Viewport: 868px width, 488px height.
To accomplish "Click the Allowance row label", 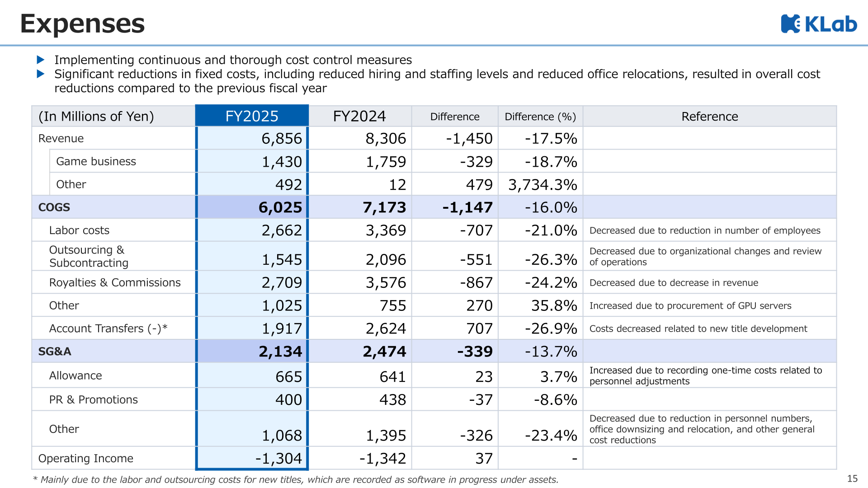I will point(75,375).
